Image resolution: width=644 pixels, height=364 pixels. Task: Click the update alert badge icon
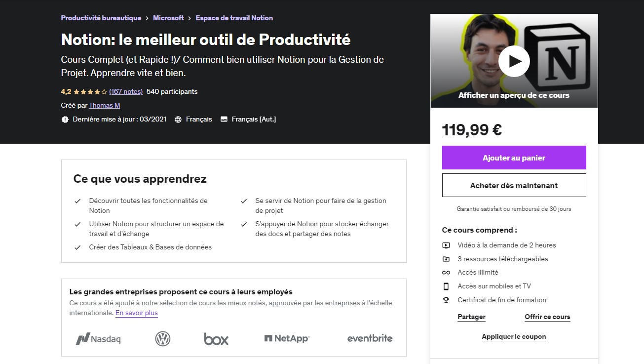65,120
